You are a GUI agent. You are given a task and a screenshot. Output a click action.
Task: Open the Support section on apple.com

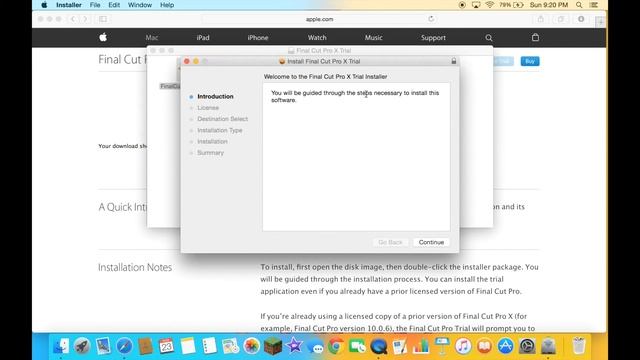pyautogui.click(x=433, y=38)
